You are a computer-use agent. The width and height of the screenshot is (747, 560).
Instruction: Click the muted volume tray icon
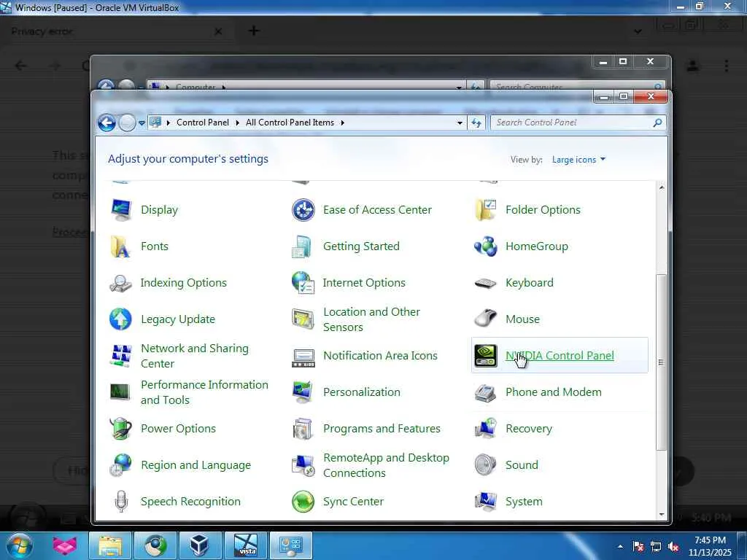(673, 547)
